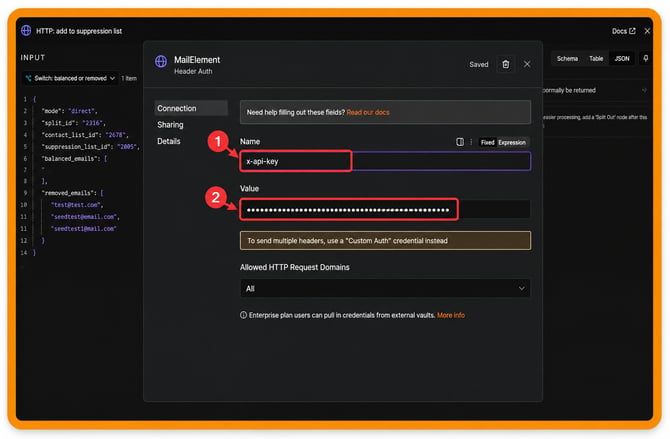Switch output view to JSON
This screenshot has height=439, width=670.
tap(622, 59)
